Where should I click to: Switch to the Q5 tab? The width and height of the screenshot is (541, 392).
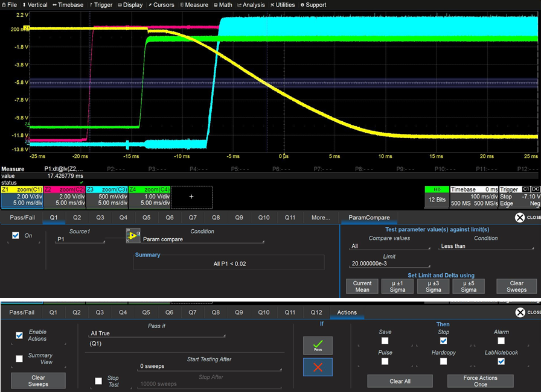pos(146,218)
